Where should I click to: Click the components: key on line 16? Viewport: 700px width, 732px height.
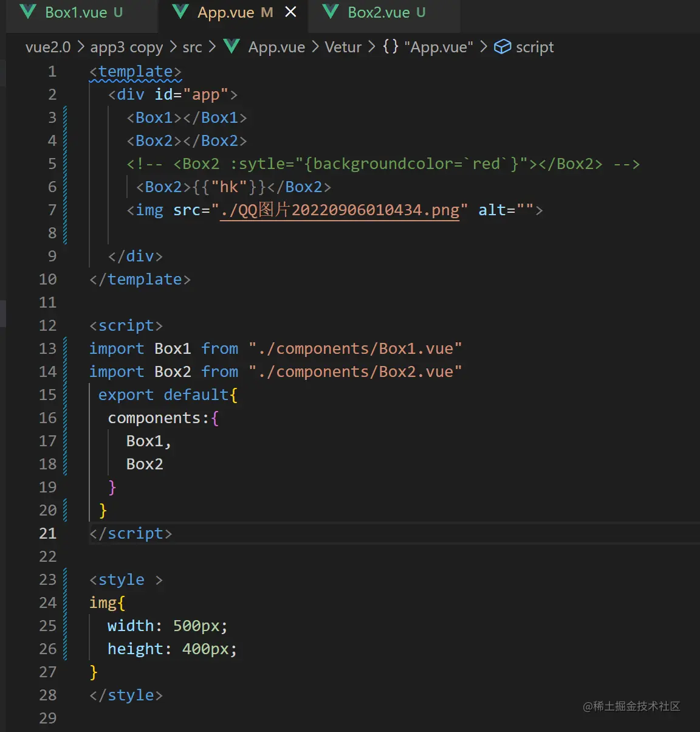click(x=159, y=418)
